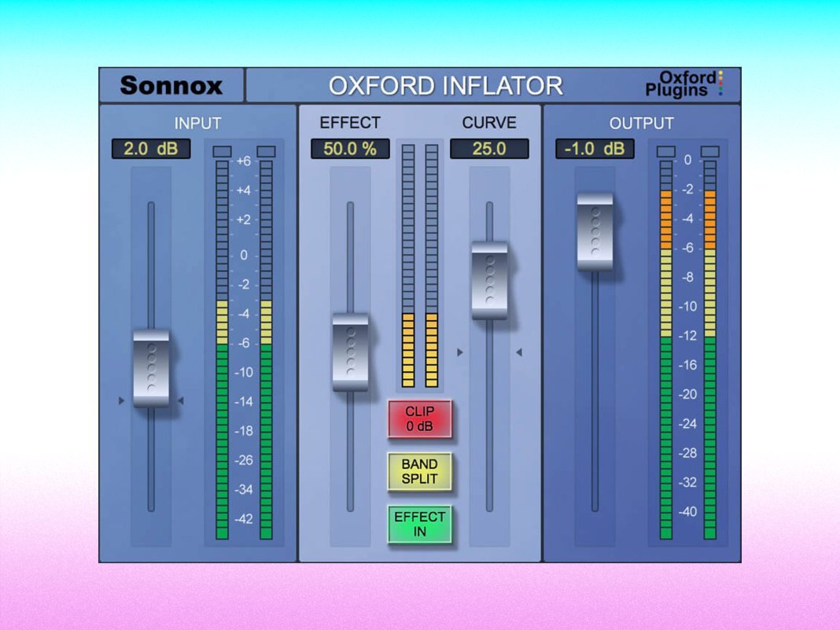
Task: Click the Oxford Plugins logo
Action: click(x=684, y=84)
